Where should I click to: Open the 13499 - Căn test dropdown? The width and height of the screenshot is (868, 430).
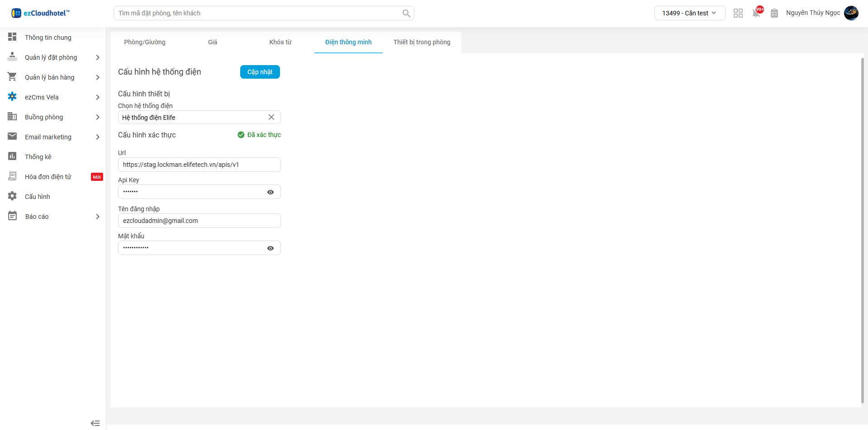coord(689,13)
